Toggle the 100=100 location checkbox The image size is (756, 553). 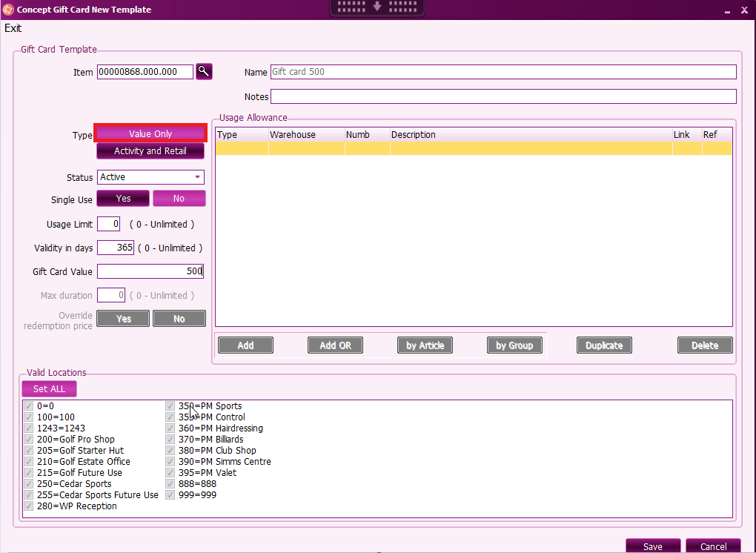[x=28, y=417]
